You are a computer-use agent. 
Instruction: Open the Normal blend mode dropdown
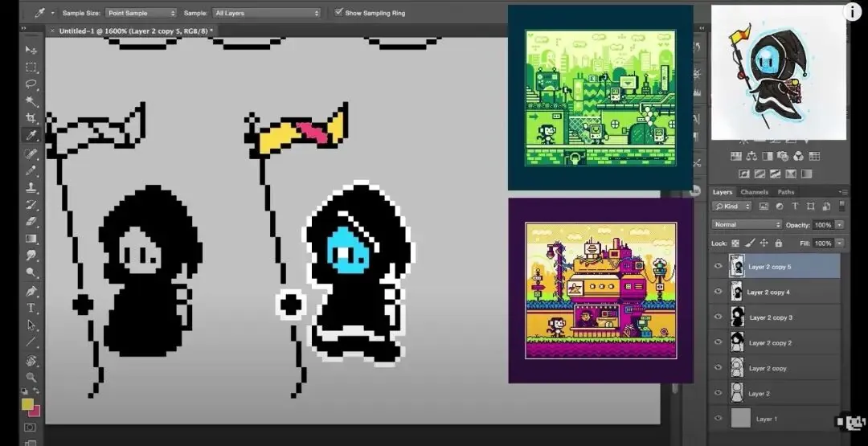click(746, 225)
